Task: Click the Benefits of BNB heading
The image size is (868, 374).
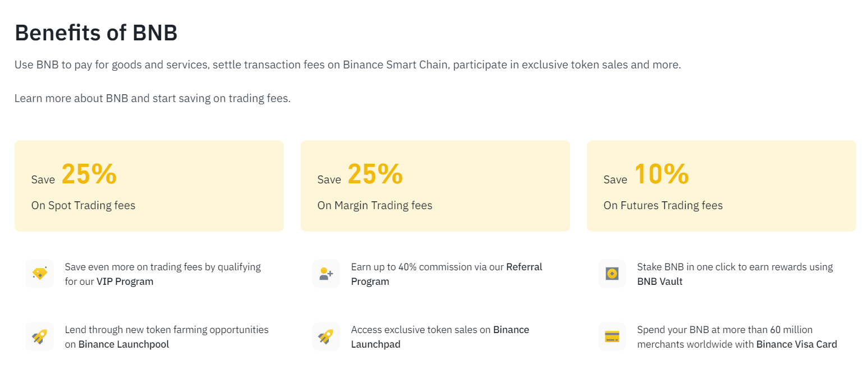Action: 96,33
